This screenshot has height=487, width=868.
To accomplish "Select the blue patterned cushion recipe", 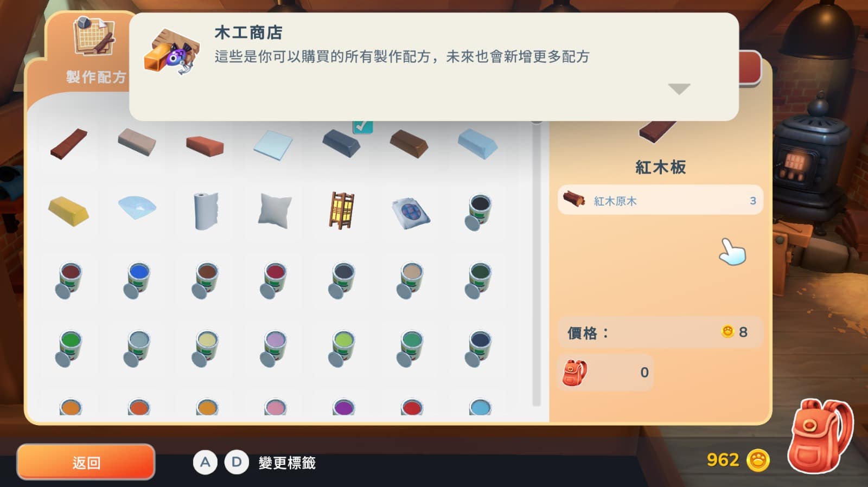I will click(411, 213).
